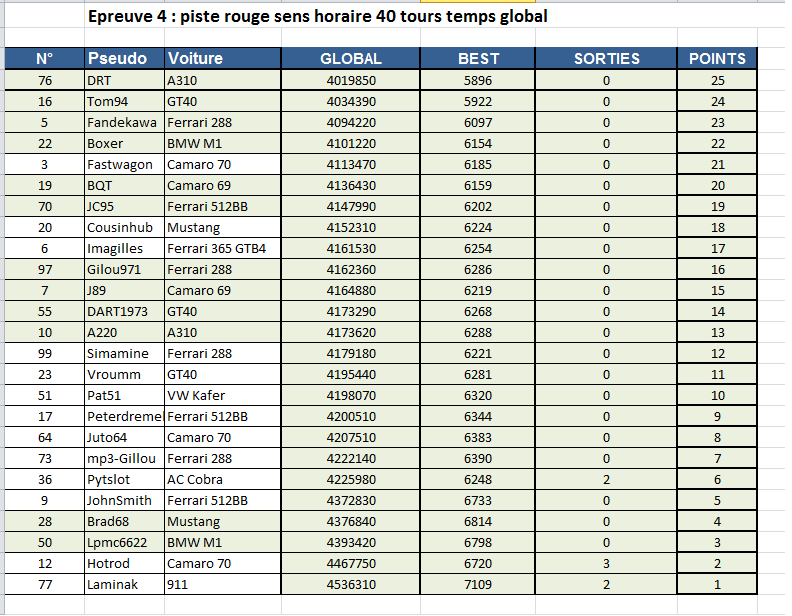Click the Voiture column header
Image resolution: width=792 pixels, height=616 pixels.
pyautogui.click(x=223, y=59)
